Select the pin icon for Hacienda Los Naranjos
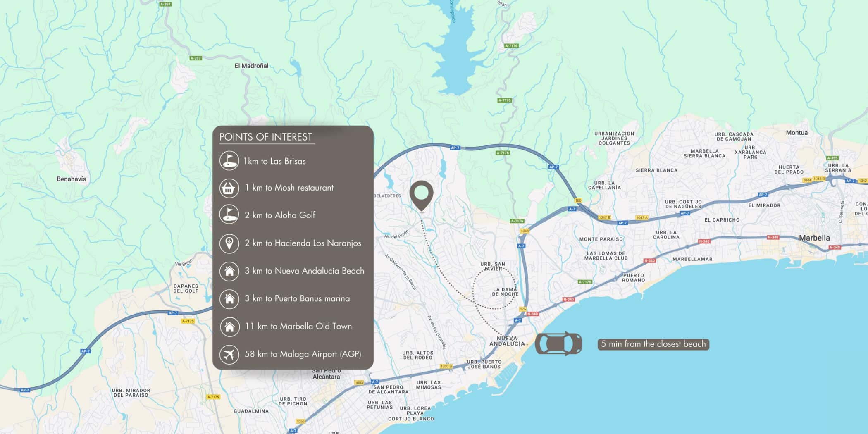 [229, 243]
